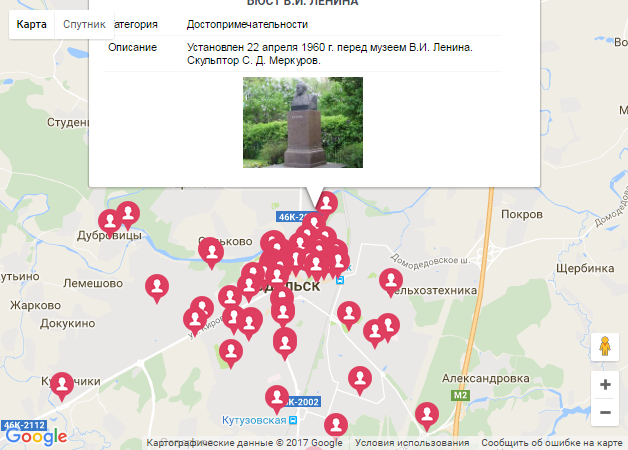Zoom in with the plus button
The height and width of the screenshot is (450, 628).
(605, 385)
